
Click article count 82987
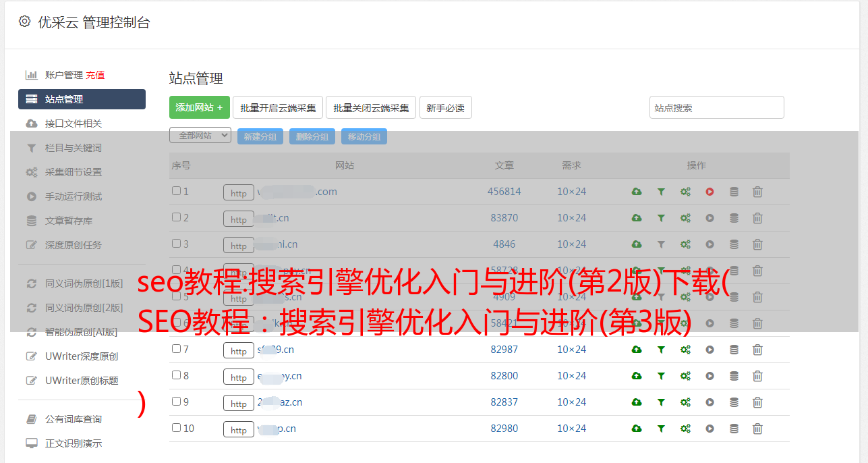504,350
